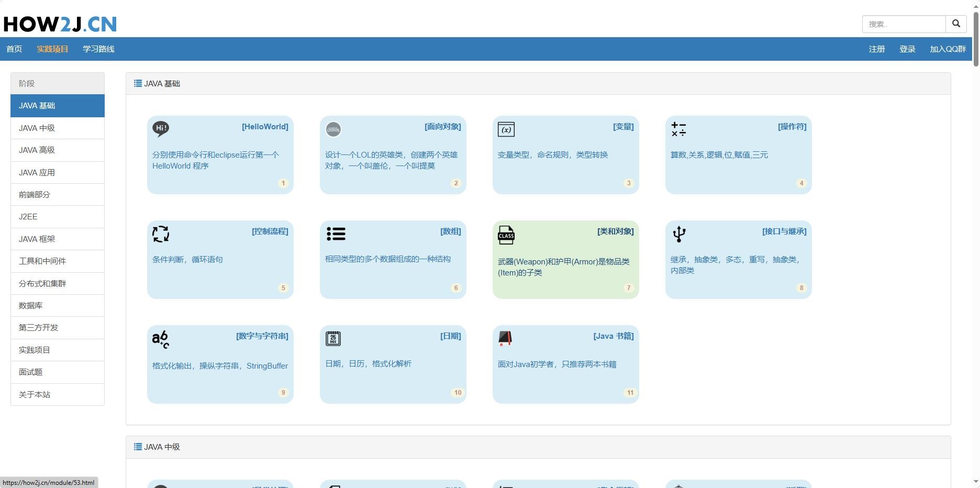Click the variable (x) icon
Screen dimensions: 980x488
(x=506, y=129)
